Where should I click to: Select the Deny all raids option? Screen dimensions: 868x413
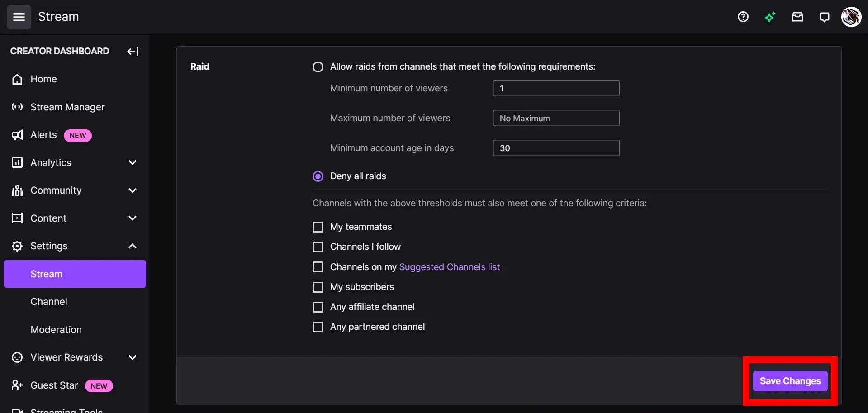point(318,176)
